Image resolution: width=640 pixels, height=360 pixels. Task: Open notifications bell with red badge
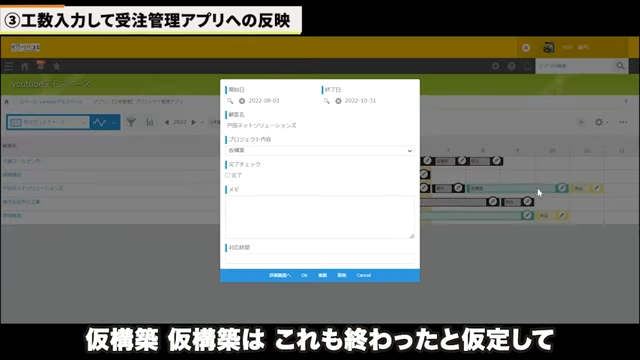(40, 65)
